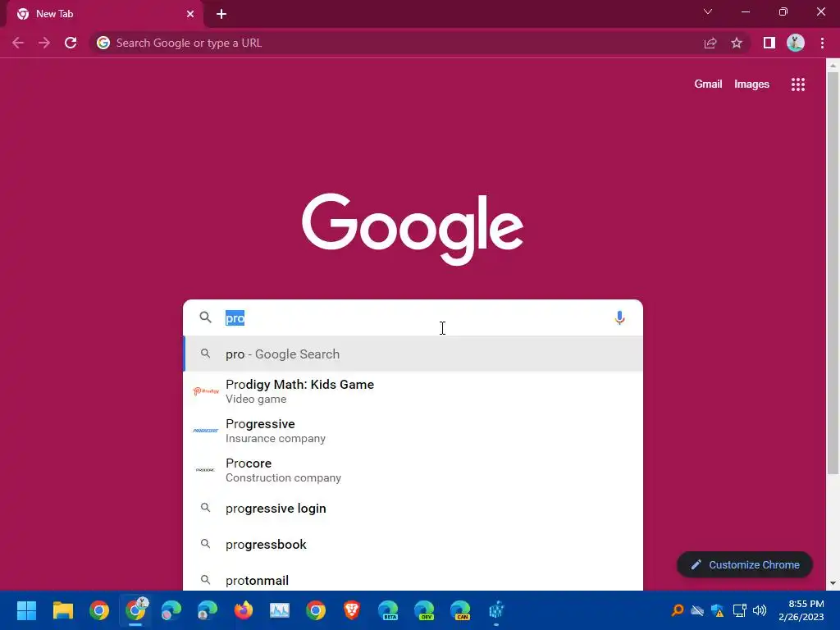Click scrollbar down arrow
Screen dimensions: 840x630
click(x=833, y=583)
